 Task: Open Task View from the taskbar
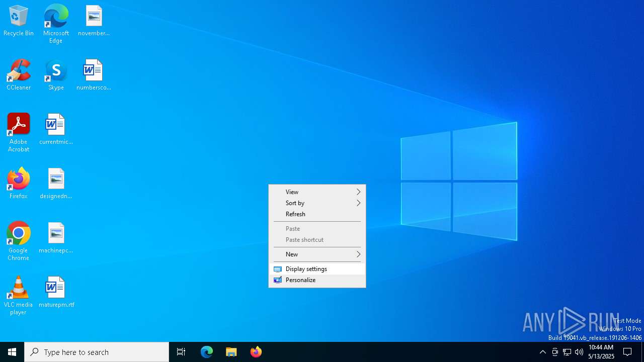coord(181,352)
